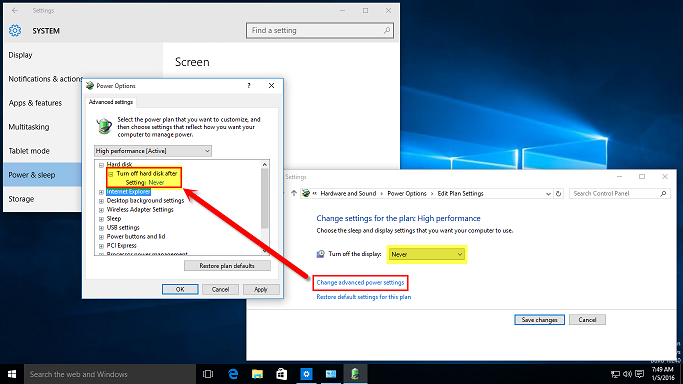Click the volume speaker tray icon
Screen dimensions: 683x384
(627, 374)
